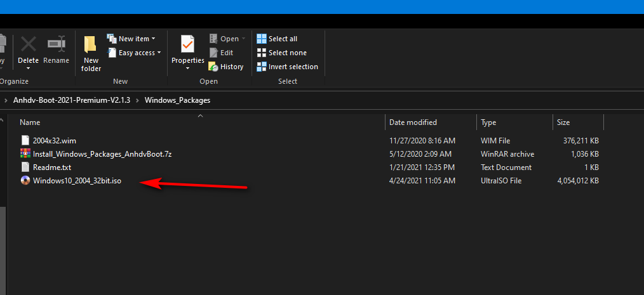The height and width of the screenshot is (295, 644).
Task: Click the WIM File type cell
Action: point(495,141)
